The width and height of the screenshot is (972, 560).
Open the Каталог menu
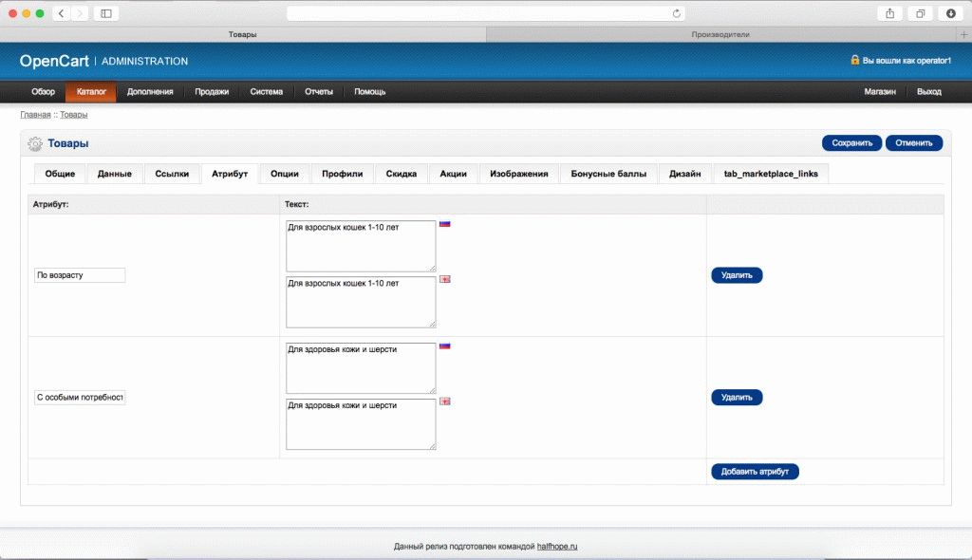[x=91, y=92]
